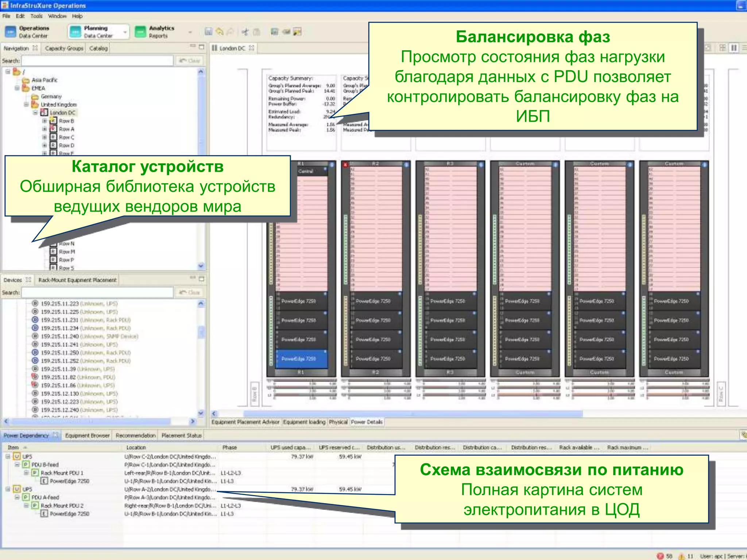
Task: Focus the Devices search input
Action: pyautogui.click(x=97, y=292)
